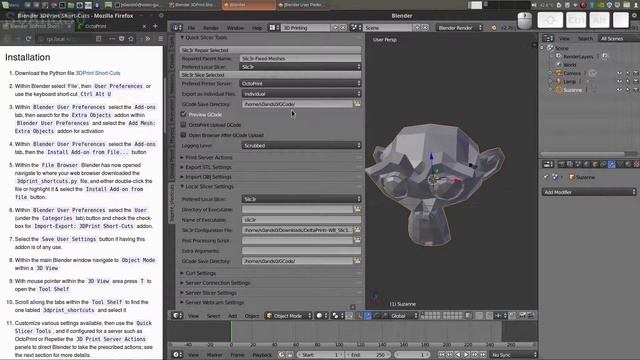Open the World properties tab icon

tap(587, 164)
